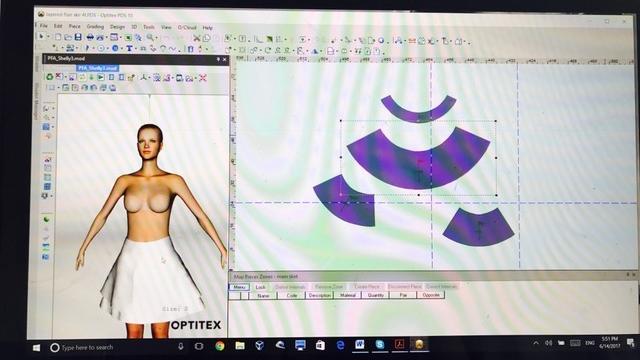
Task: Click the Cut scissors icon
Action: 197,38
